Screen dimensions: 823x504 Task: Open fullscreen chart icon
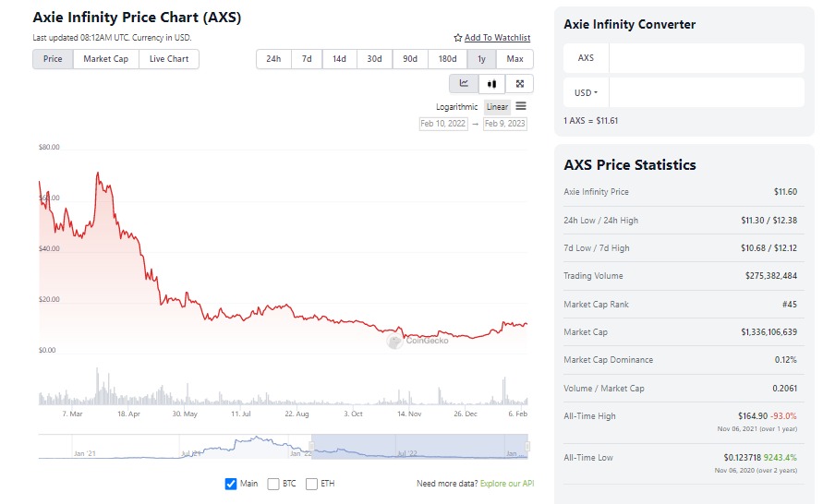click(x=520, y=83)
